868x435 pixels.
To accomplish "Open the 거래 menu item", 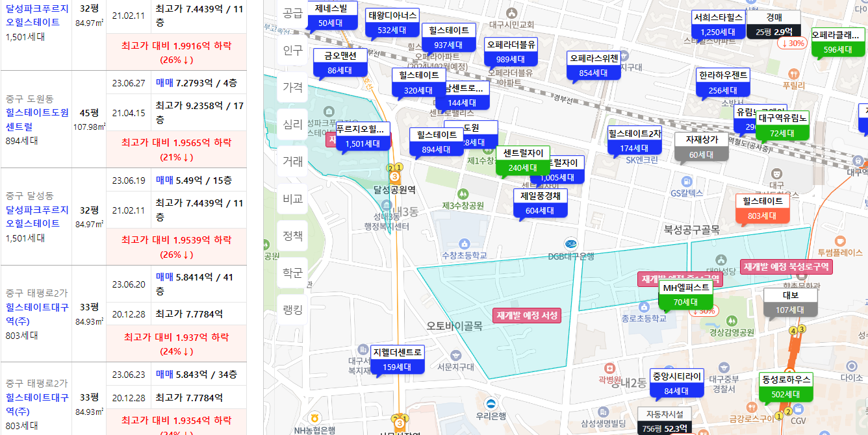I will [x=292, y=161].
